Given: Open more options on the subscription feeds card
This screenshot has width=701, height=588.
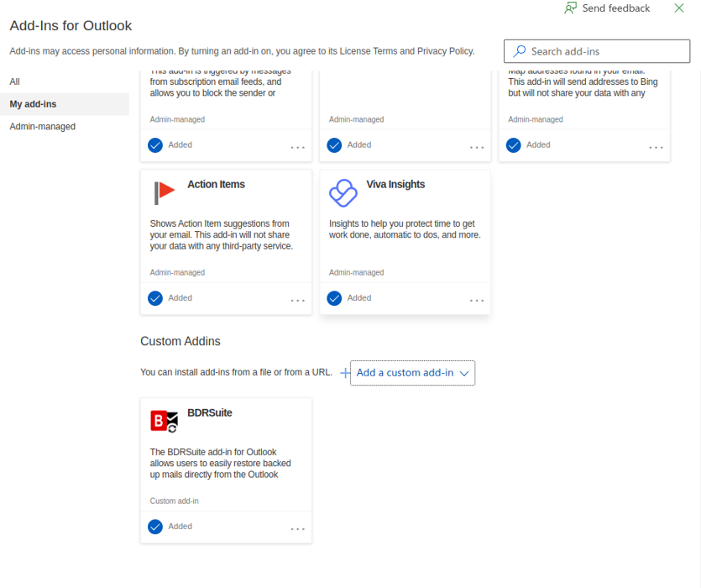Looking at the screenshot, I should click(298, 147).
